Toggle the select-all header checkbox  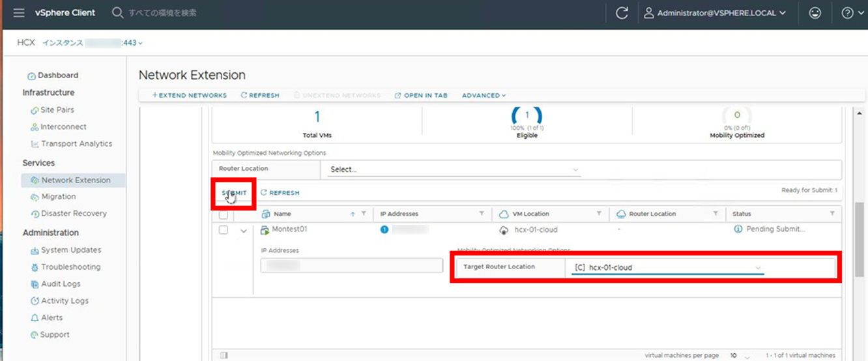pyautogui.click(x=224, y=214)
